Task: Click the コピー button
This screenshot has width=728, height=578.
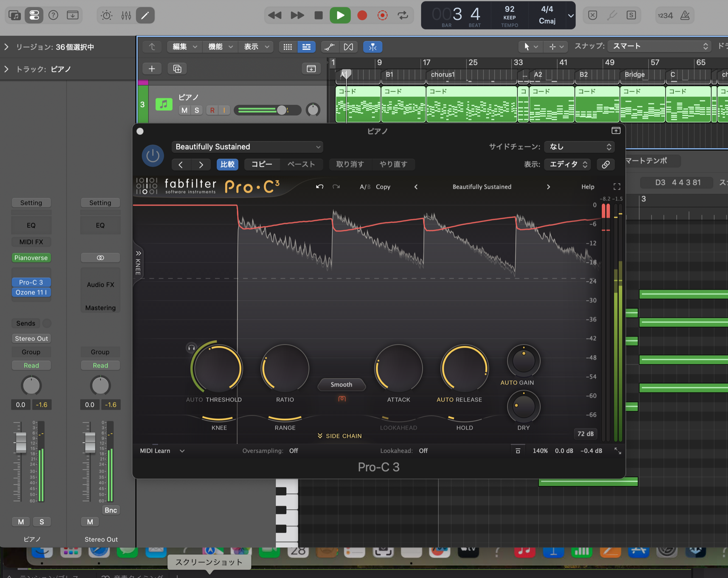Action: pos(262,164)
